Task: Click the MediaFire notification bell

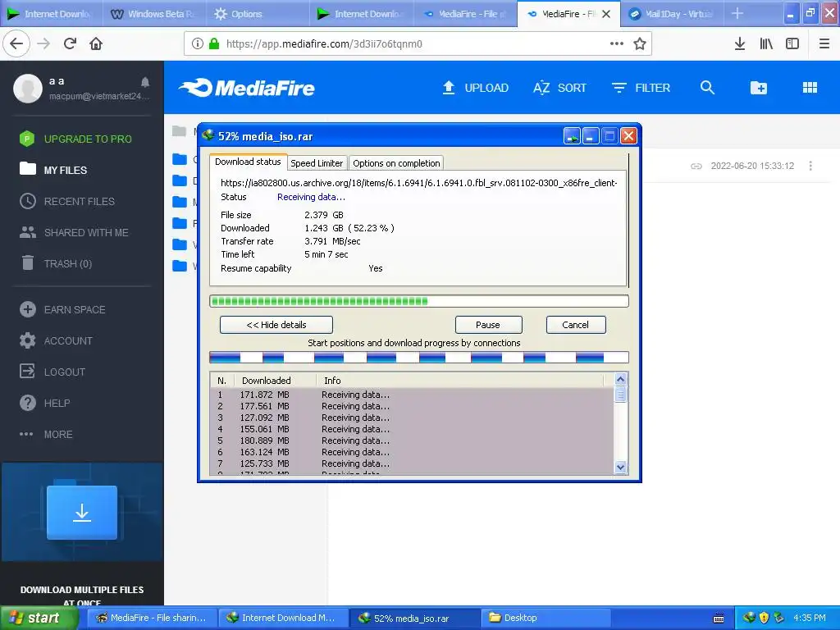Action: pyautogui.click(x=145, y=82)
